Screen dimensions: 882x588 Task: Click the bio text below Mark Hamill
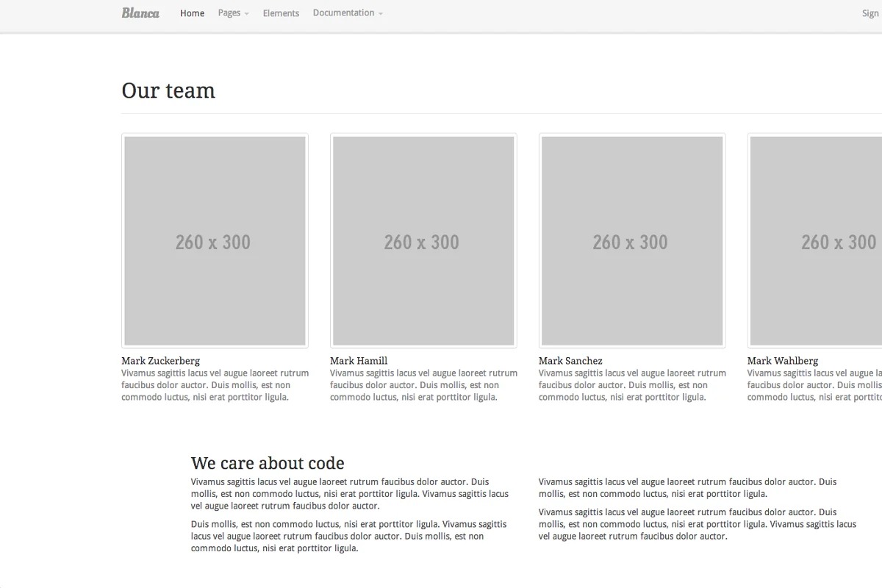coord(423,385)
